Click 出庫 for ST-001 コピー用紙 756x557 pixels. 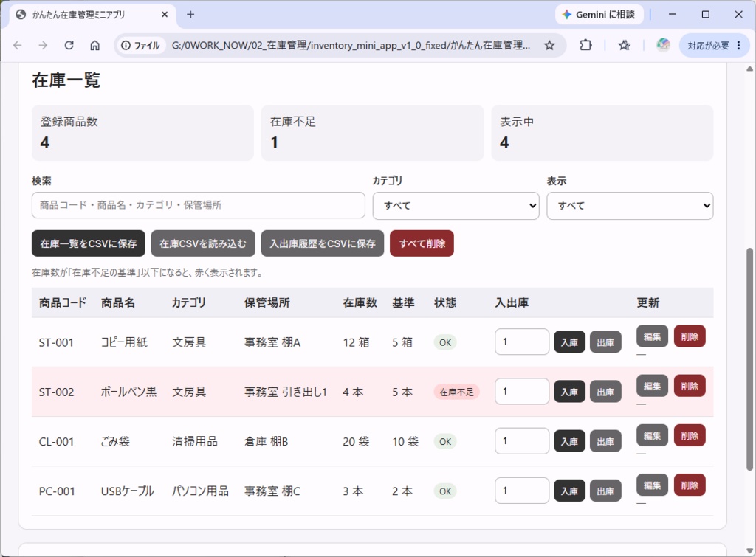click(605, 342)
